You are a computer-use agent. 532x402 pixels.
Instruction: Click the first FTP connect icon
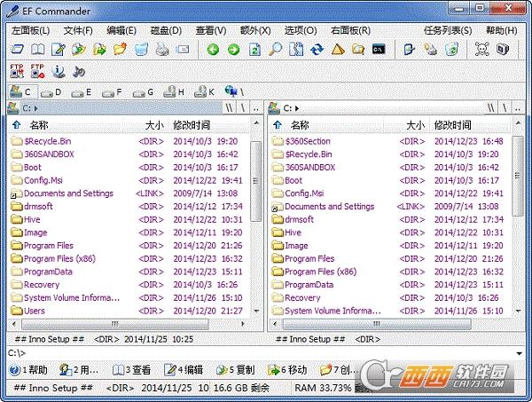click(x=17, y=71)
